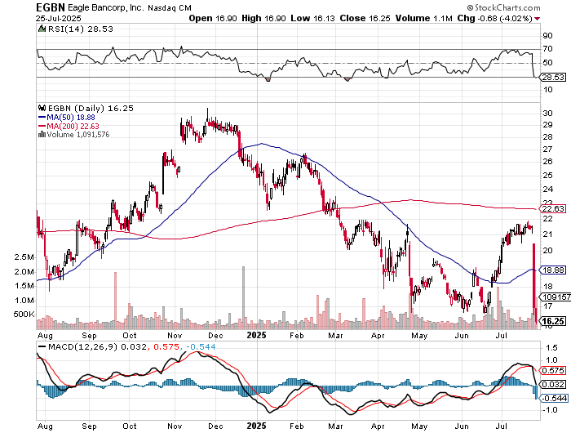The image size is (571, 433).
Task: Click the 'Nasdaq CM' exchange label
Action: [x=169, y=8]
